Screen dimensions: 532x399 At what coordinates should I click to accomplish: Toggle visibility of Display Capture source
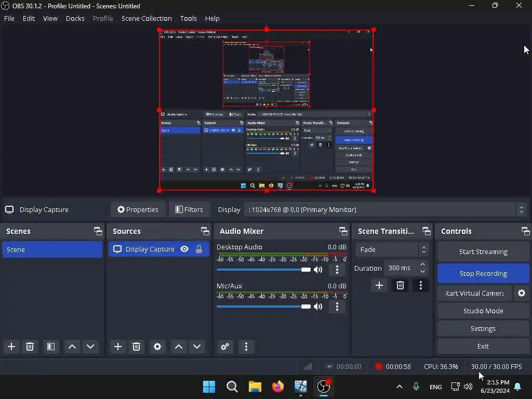pos(184,249)
